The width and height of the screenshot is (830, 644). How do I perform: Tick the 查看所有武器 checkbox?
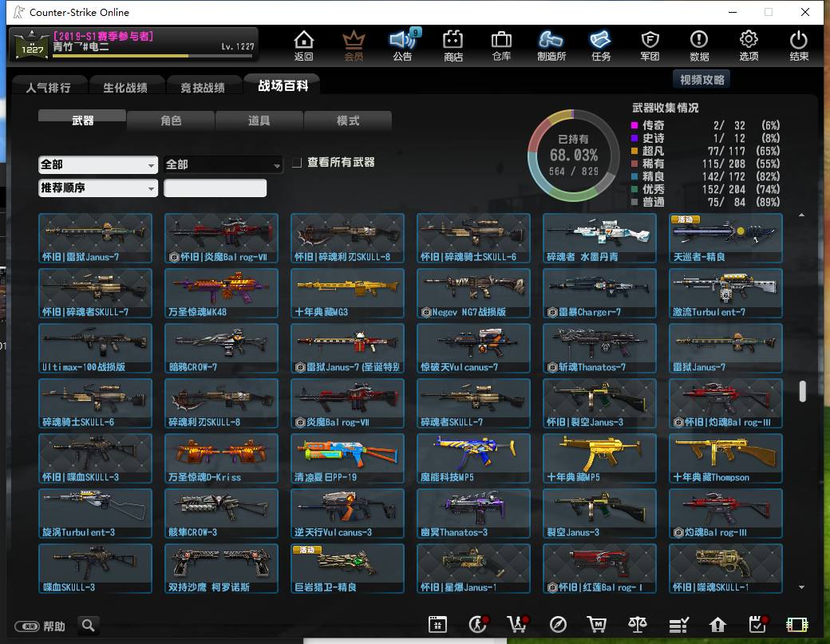click(x=297, y=163)
